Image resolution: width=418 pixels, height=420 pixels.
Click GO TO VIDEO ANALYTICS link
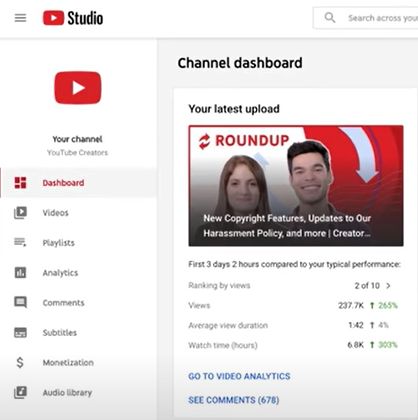click(x=239, y=376)
